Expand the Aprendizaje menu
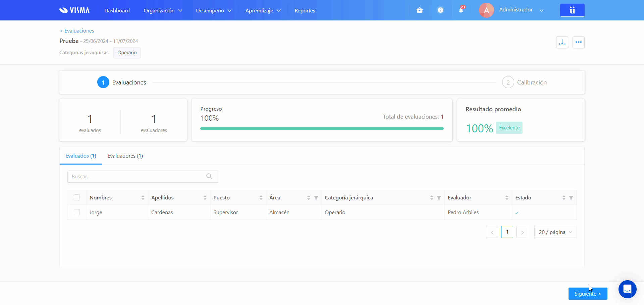The width and height of the screenshot is (644, 305). click(263, 10)
